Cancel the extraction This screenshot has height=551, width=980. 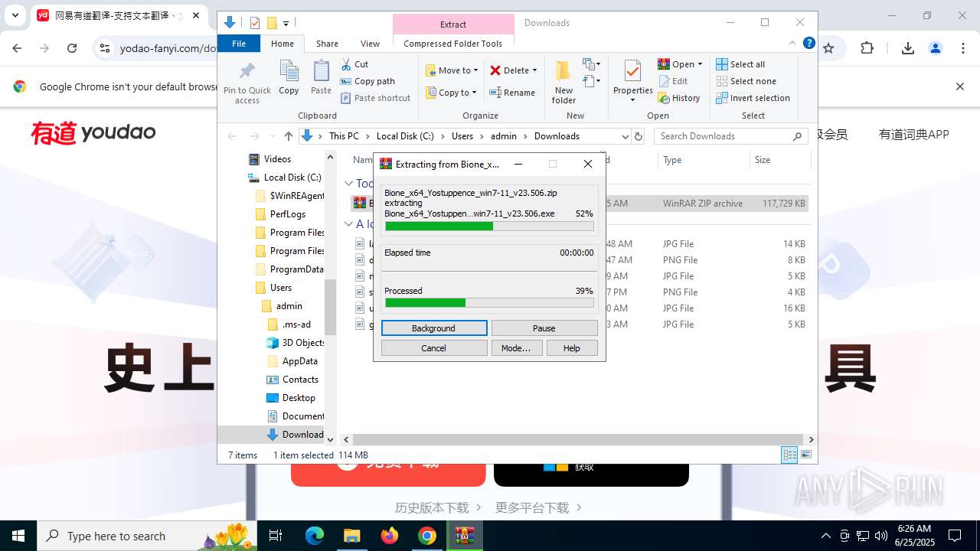point(434,347)
